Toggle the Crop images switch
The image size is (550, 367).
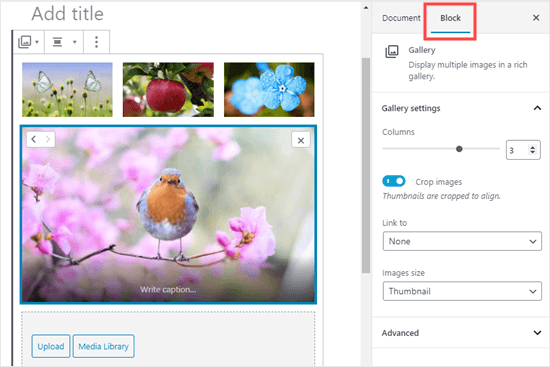tap(394, 181)
